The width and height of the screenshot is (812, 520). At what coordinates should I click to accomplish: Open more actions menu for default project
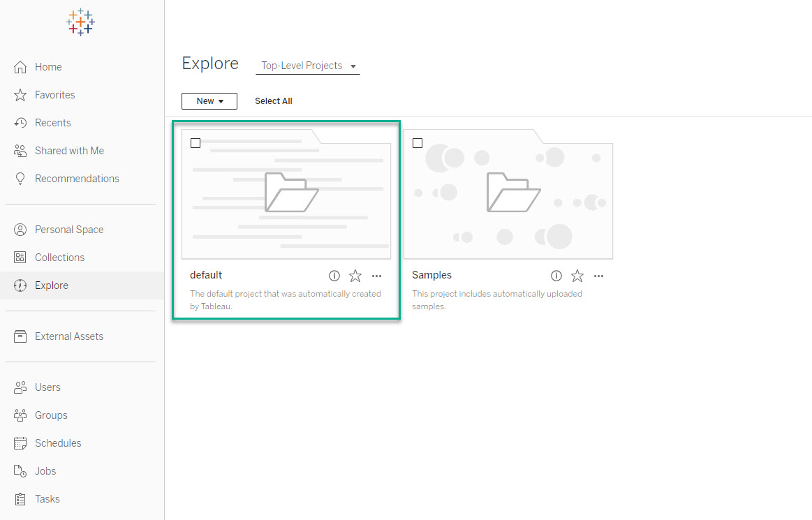[x=376, y=276]
